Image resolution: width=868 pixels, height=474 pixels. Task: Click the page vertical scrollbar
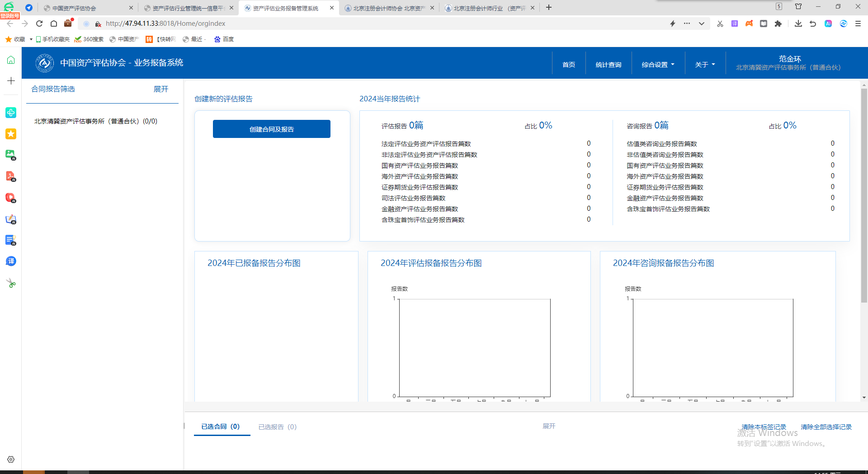864,194
